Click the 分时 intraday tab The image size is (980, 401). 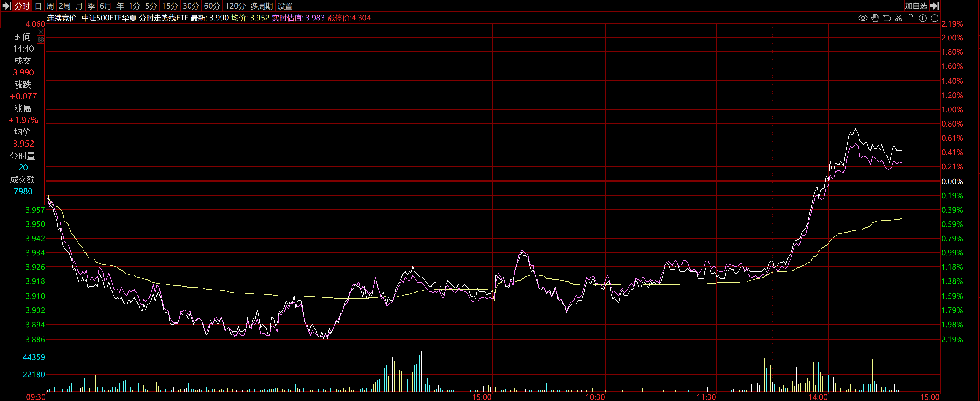click(x=22, y=6)
